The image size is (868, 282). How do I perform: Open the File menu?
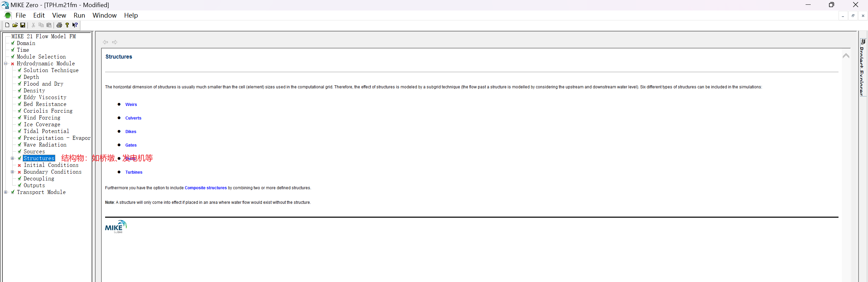pos(21,16)
